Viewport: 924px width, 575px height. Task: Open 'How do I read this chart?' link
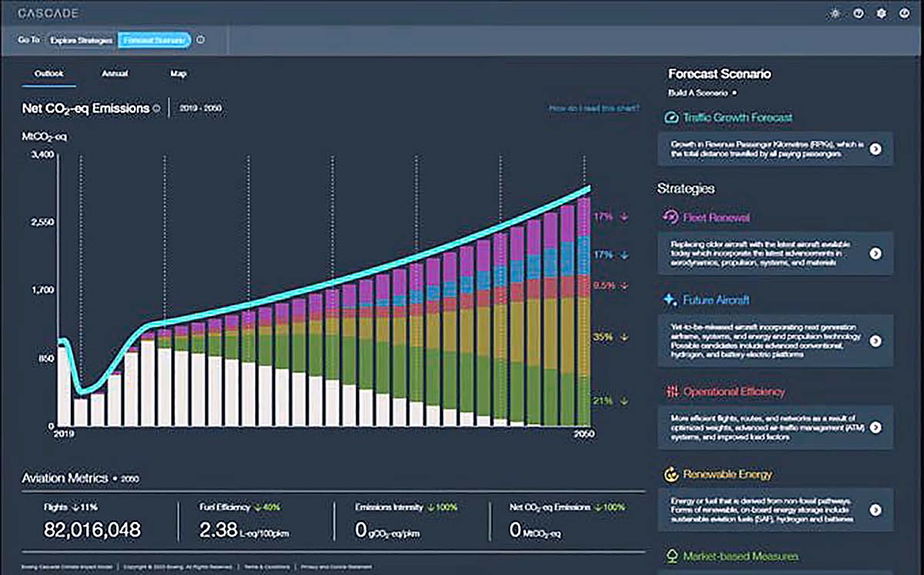click(594, 109)
